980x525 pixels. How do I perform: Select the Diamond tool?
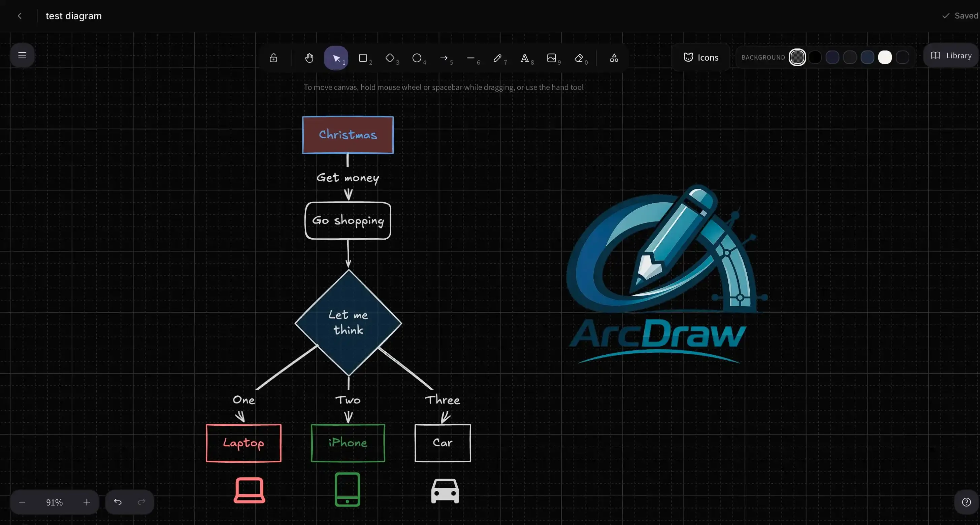coord(390,58)
